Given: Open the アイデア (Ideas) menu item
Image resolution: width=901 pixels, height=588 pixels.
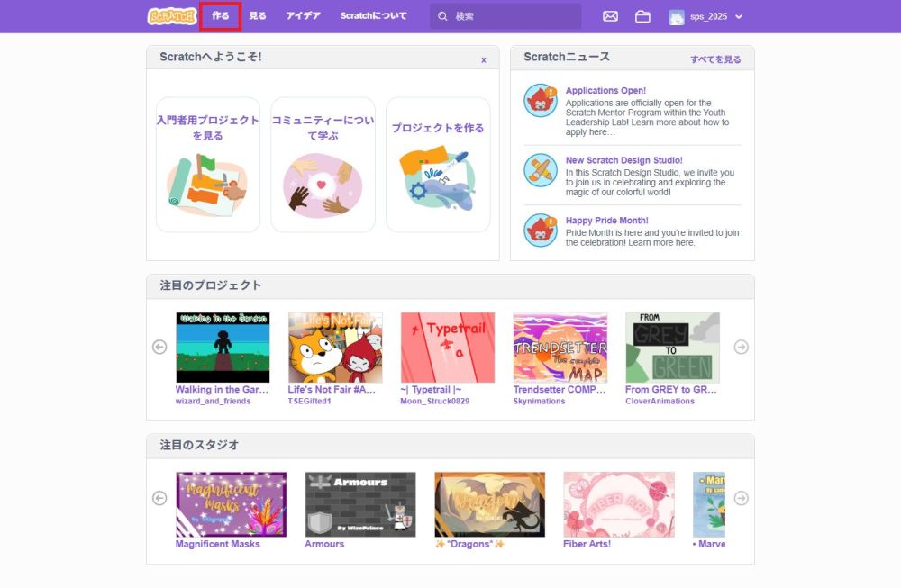Looking at the screenshot, I should [304, 16].
